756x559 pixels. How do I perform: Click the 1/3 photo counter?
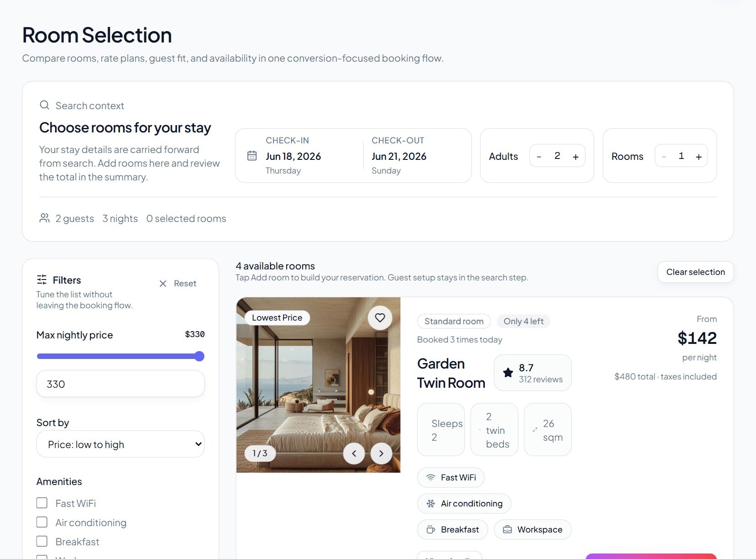click(x=260, y=453)
